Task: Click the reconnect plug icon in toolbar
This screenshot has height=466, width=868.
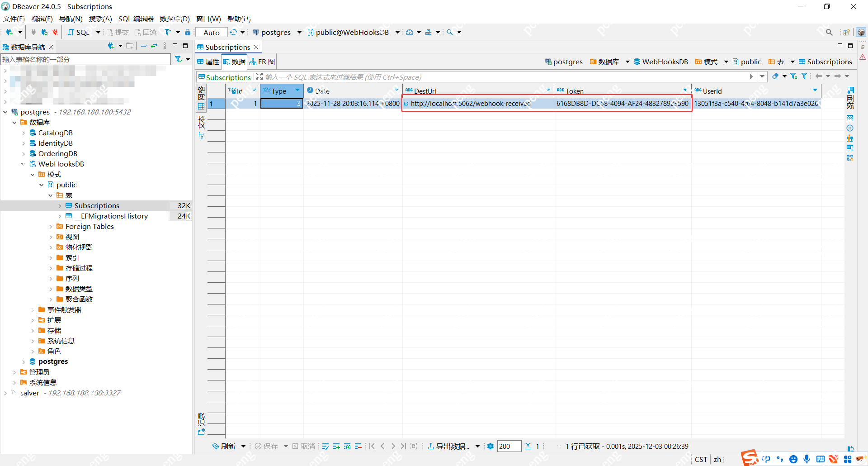Action: point(44,32)
